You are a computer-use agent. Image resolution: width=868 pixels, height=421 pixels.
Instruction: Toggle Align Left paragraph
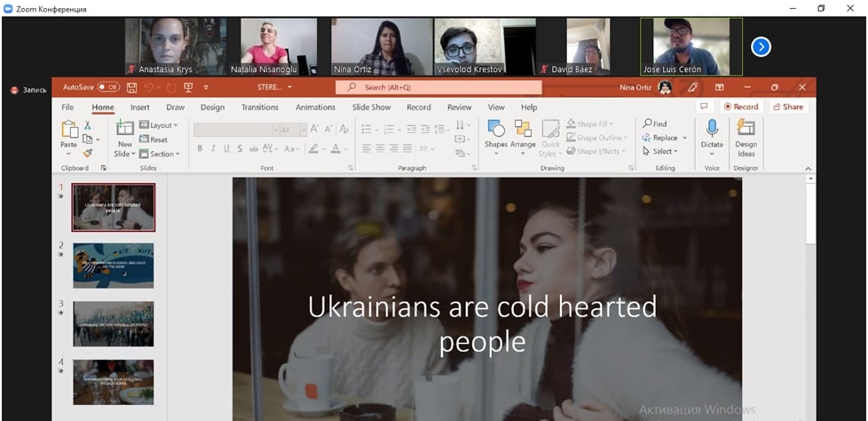[x=367, y=148]
